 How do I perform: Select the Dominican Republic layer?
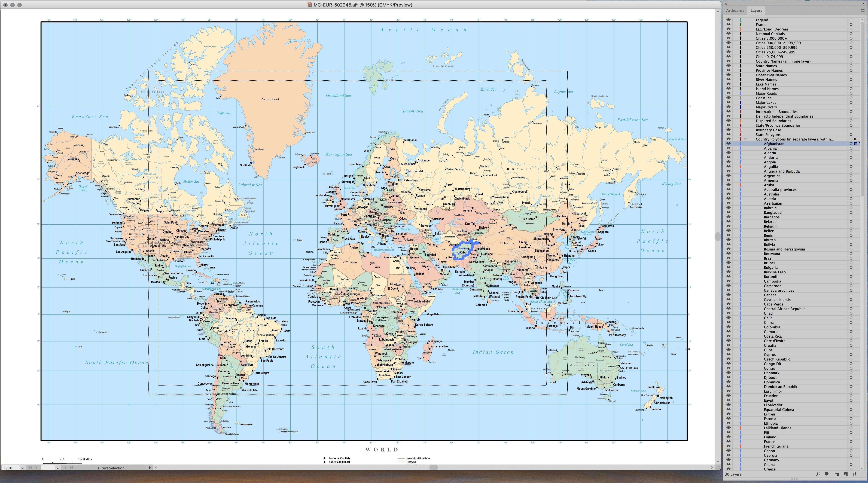pyautogui.click(x=792, y=387)
